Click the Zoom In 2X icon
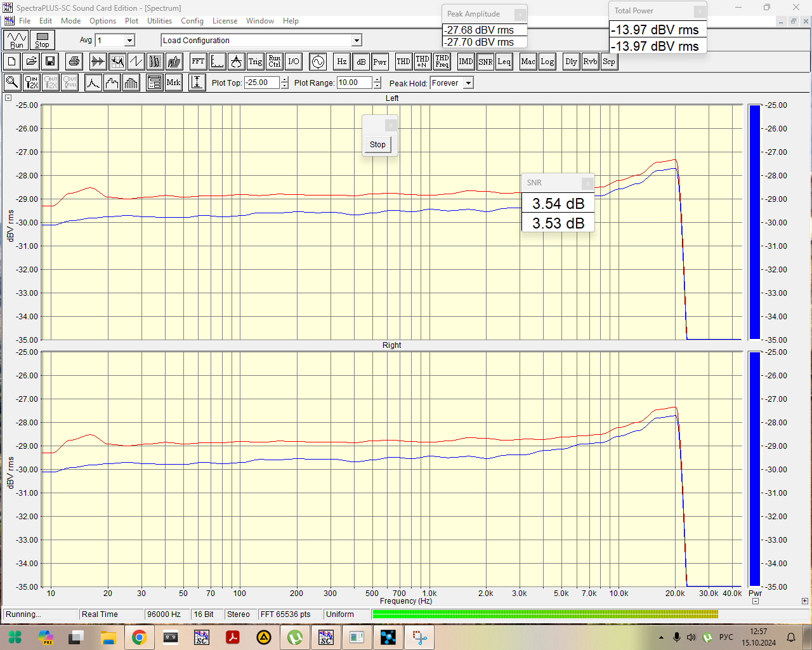 click(x=31, y=83)
